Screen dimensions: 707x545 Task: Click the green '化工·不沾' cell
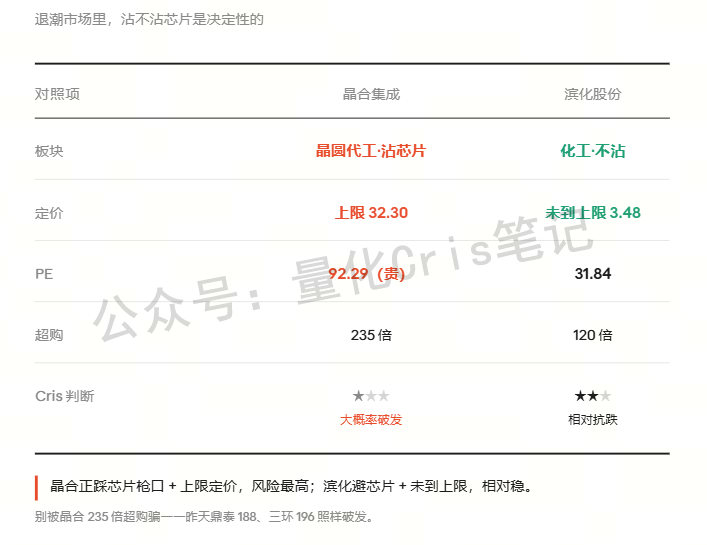pos(592,151)
